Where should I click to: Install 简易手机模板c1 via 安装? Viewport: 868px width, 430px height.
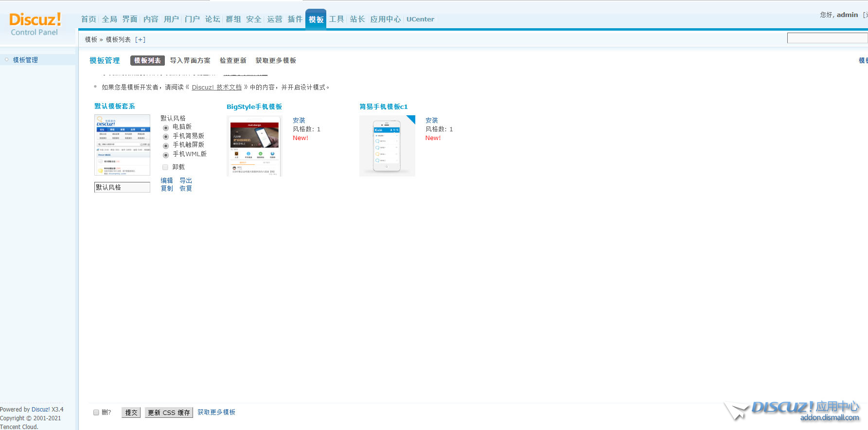[432, 120]
